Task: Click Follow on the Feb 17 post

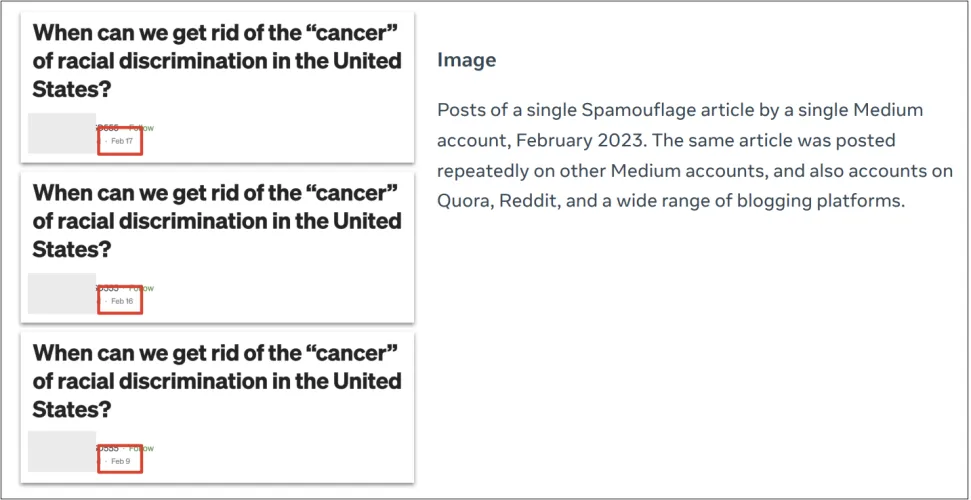Action: [x=143, y=128]
